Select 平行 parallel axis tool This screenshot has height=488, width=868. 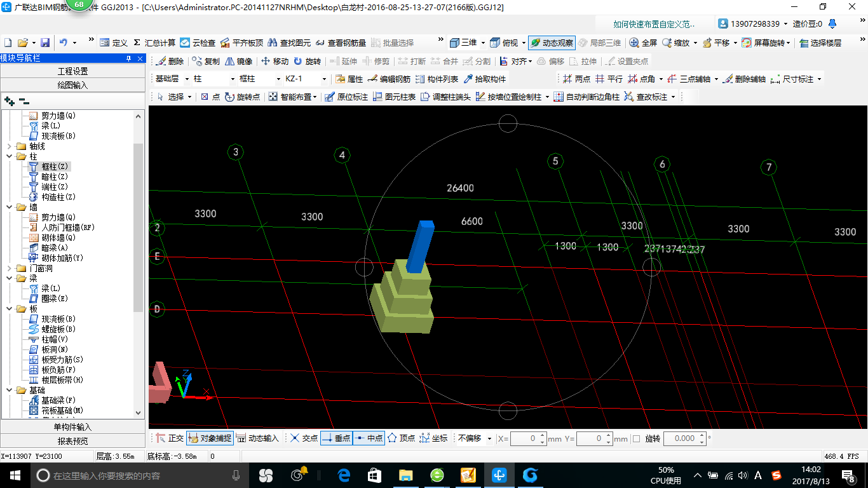click(609, 79)
